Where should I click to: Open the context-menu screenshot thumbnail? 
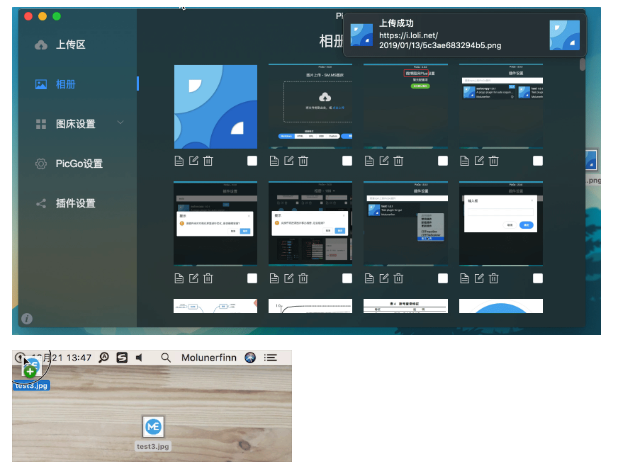(x=406, y=223)
